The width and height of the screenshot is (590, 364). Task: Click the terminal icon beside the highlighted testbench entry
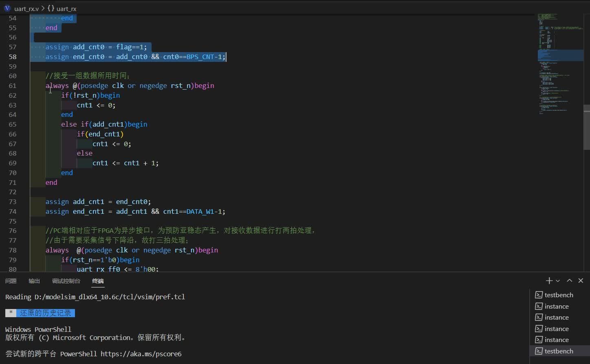(539, 351)
